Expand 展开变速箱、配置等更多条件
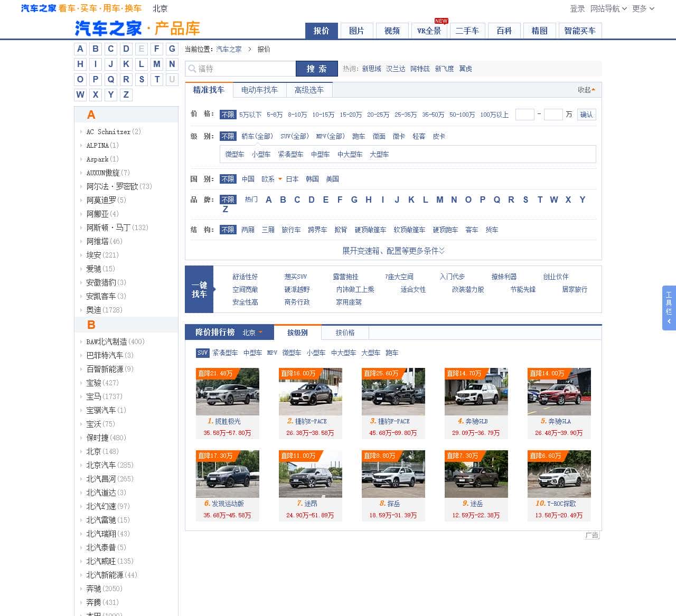 393,251
